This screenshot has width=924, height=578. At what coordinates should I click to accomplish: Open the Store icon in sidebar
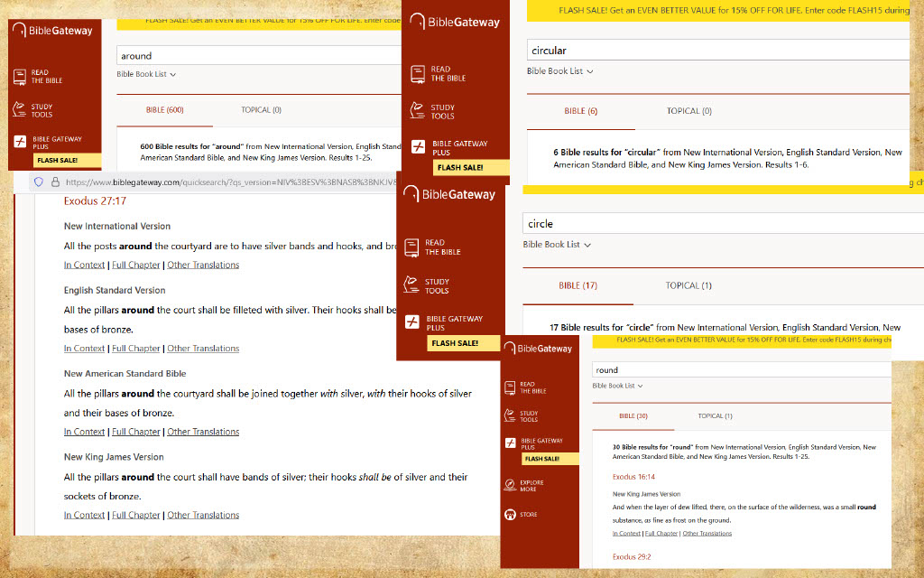510,515
